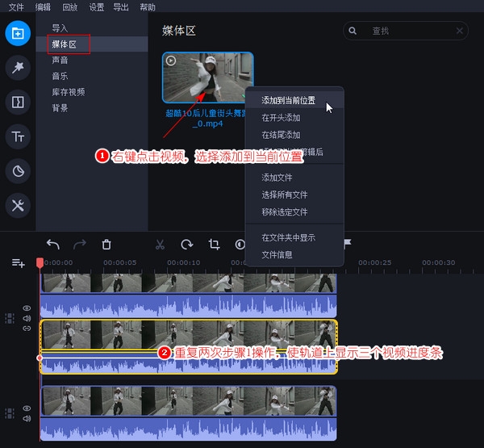Viewport: 484px width, 448px height.
Task: Open the color adjustment tool
Action: pyautogui.click(x=240, y=245)
